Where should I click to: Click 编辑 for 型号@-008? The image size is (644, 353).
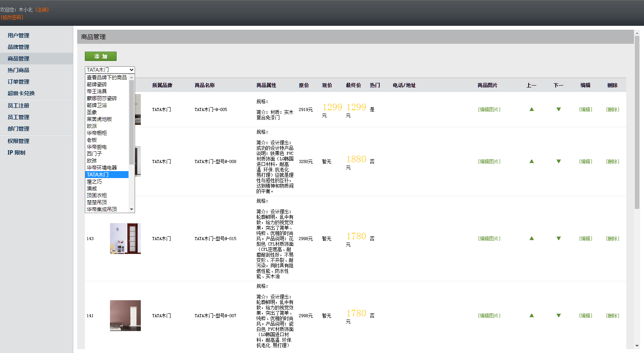tap(585, 161)
